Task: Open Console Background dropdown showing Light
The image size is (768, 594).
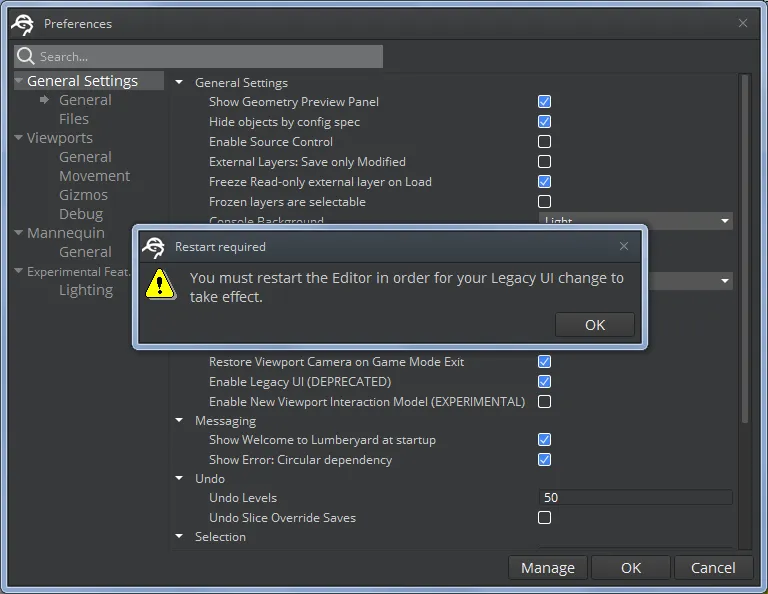Action: coord(636,219)
